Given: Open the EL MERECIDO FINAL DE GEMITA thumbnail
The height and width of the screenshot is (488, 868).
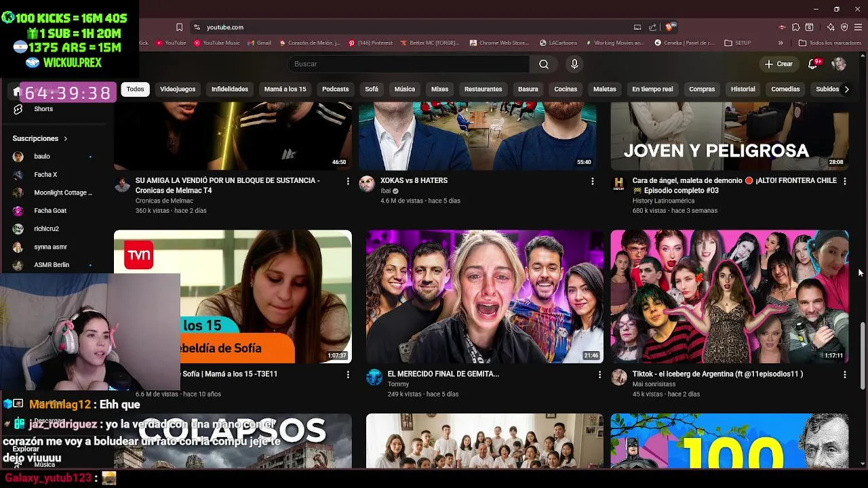Looking at the screenshot, I should click(484, 296).
